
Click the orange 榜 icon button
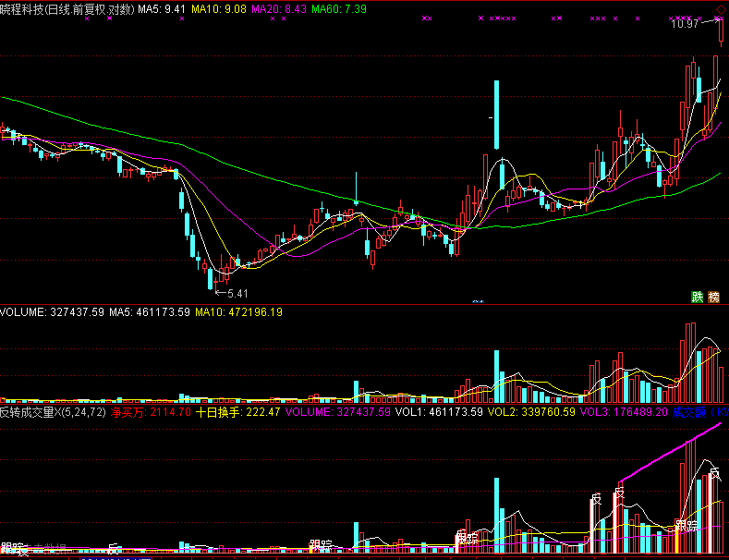(713, 297)
